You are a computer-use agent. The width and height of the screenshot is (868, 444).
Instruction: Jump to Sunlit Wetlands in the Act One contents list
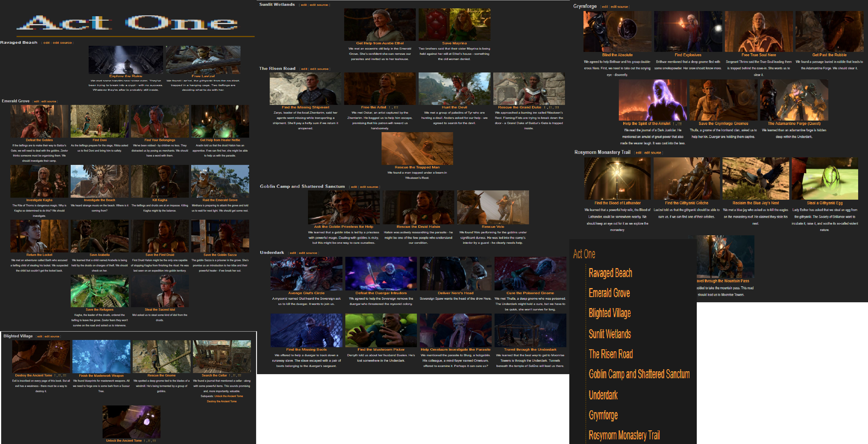[610, 334]
